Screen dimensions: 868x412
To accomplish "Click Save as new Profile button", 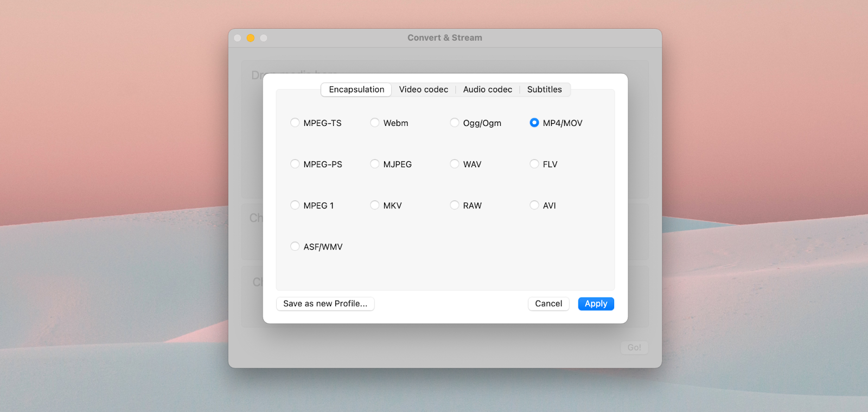I will click(x=325, y=304).
